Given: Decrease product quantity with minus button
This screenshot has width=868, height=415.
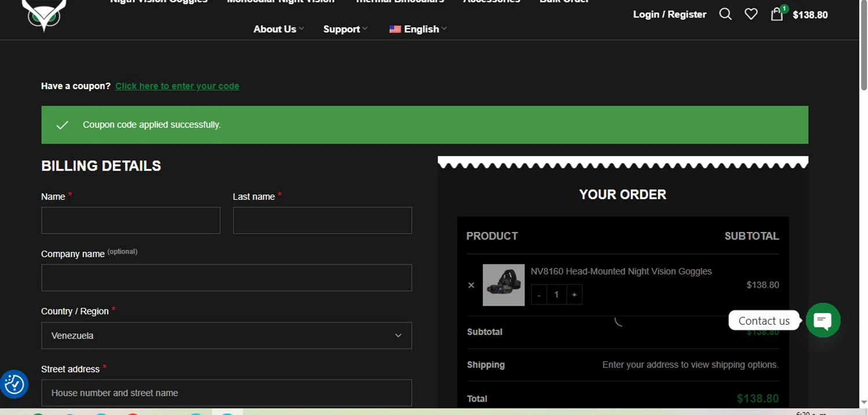Looking at the screenshot, I should (x=539, y=295).
